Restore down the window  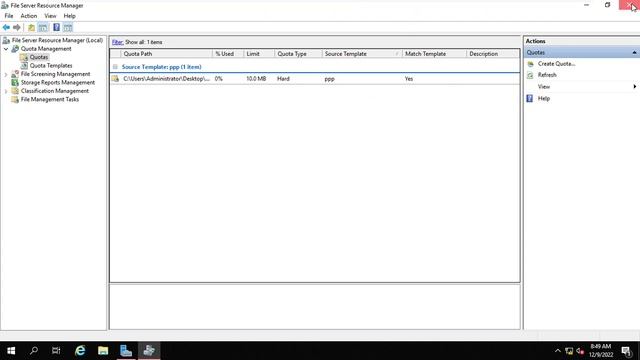[607, 5]
